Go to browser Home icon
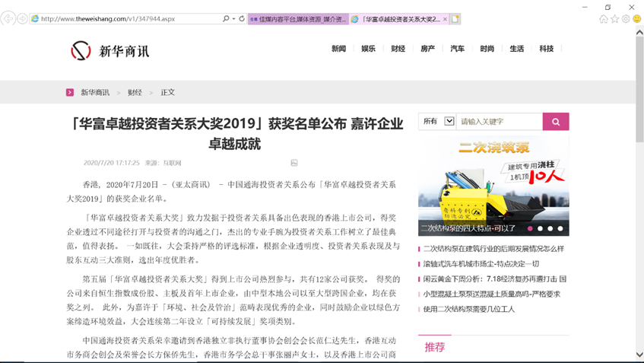644x363 pixels. click(604, 19)
